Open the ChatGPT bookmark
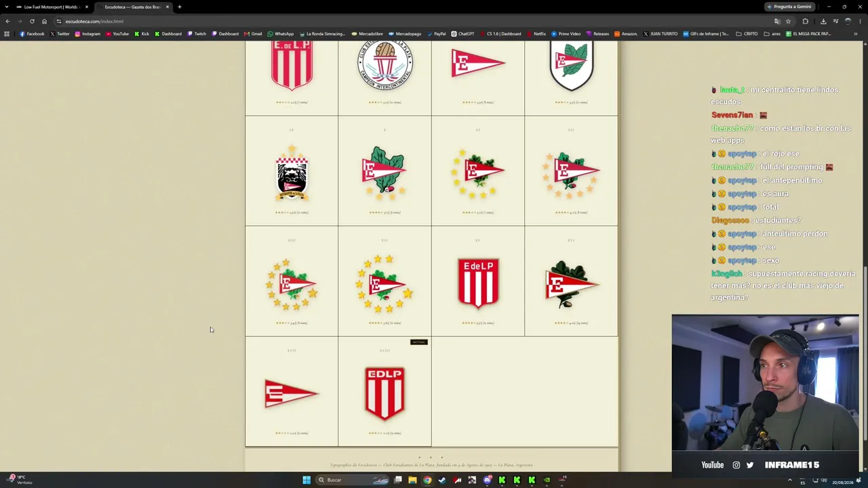Image resolution: width=868 pixels, height=488 pixels. coord(462,34)
